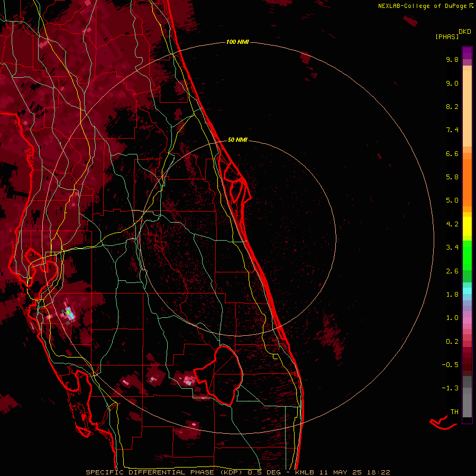
Task: Pick the bright green color bar segment
Action: [467, 255]
